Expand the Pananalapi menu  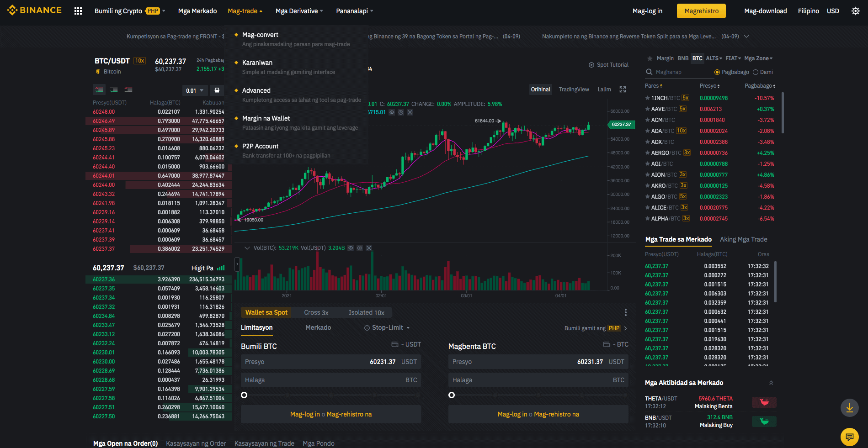pos(355,11)
